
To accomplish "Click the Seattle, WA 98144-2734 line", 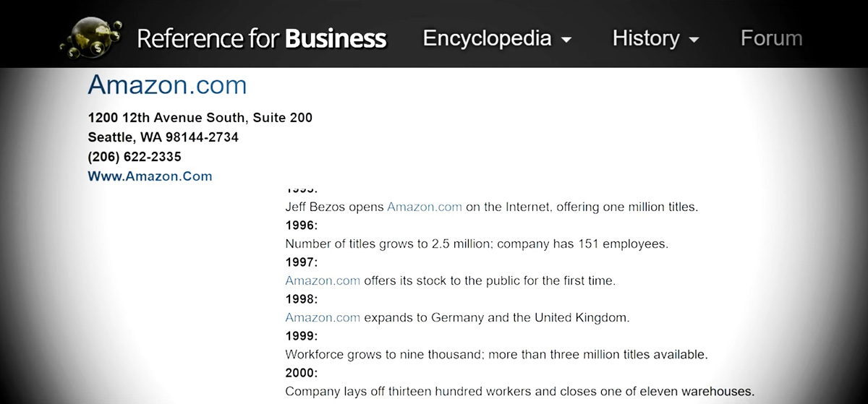I will point(163,137).
